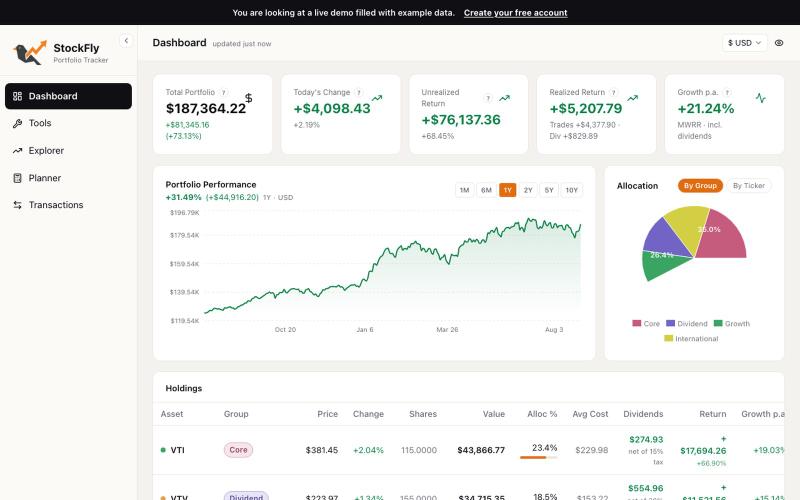Select the 6M chart range

pos(486,190)
